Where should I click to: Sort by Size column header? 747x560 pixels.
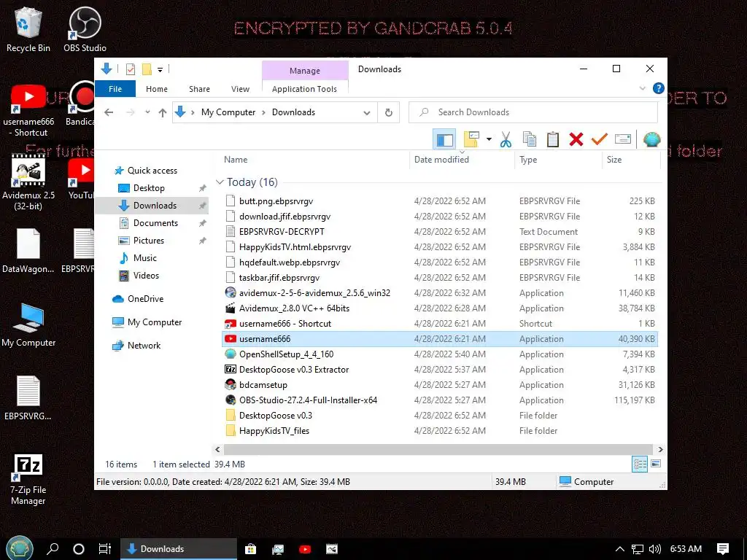coord(631,160)
